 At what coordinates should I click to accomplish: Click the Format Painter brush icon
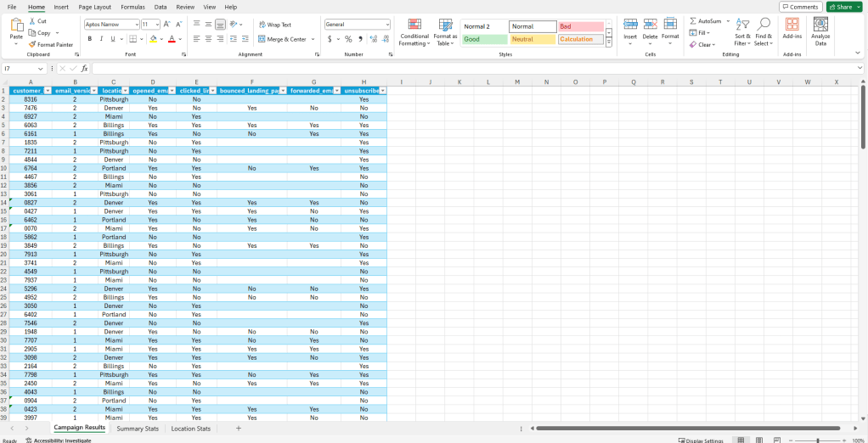(32, 44)
